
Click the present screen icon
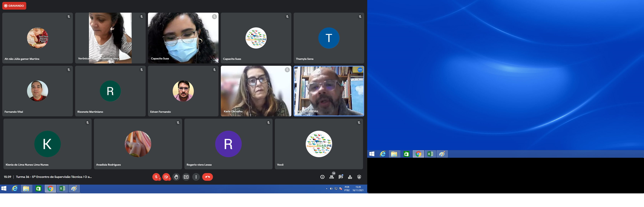(x=186, y=177)
